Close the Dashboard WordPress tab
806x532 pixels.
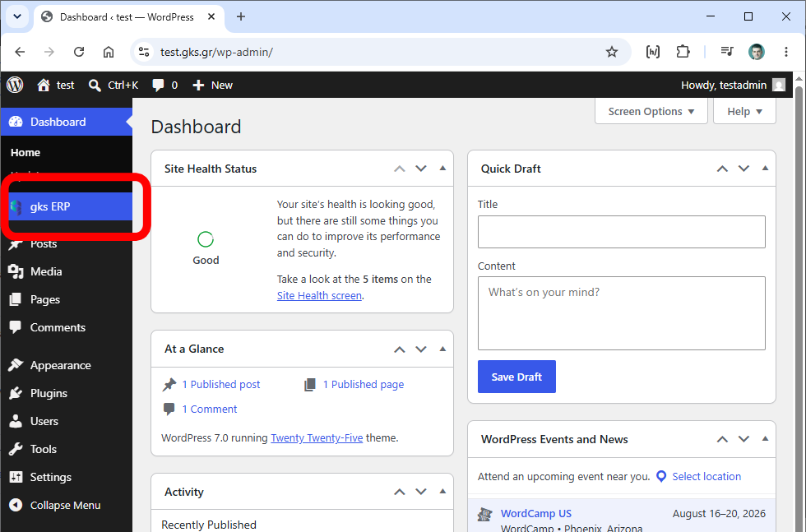pos(211,17)
